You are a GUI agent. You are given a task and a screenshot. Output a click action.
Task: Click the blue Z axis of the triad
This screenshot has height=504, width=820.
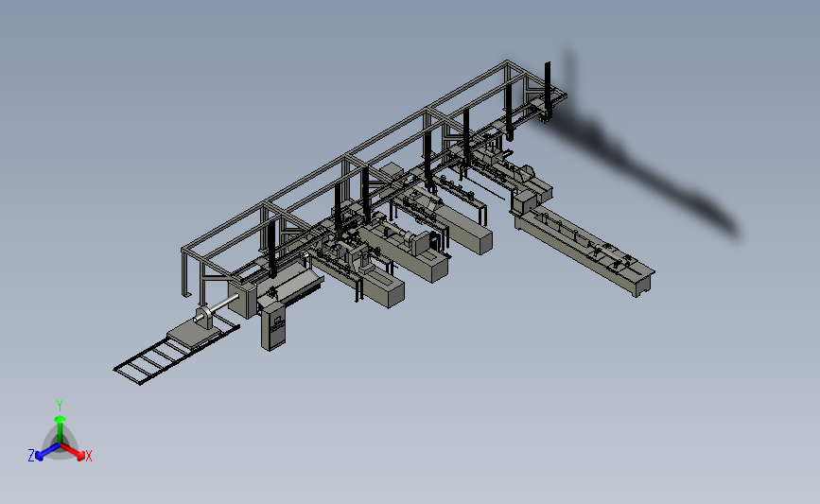(47, 453)
